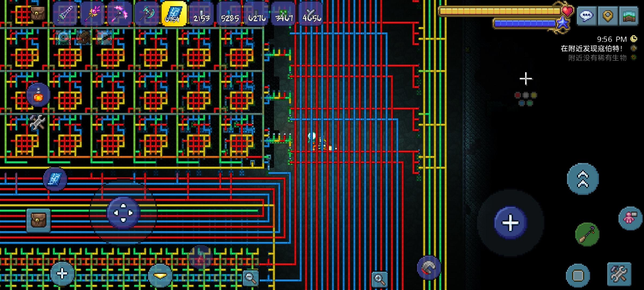The image size is (644, 290).
Task: Tap the 9:56 PM clock readout
Action: 612,39
